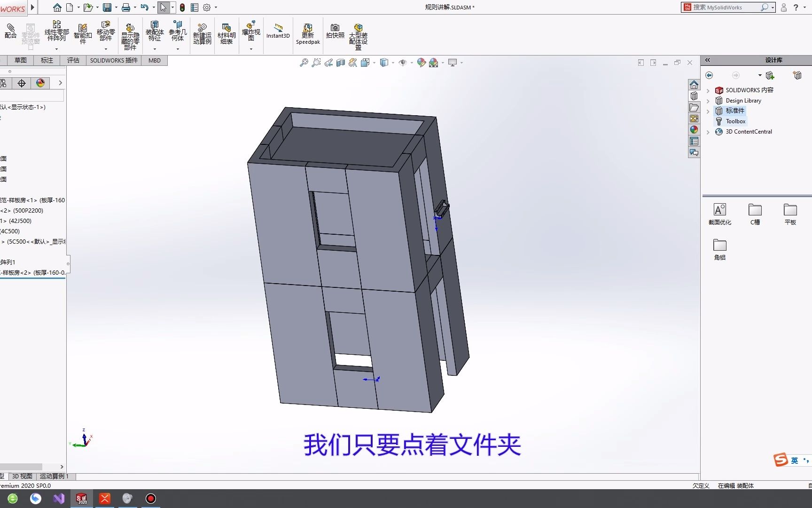Switch to the SOLIDWORKS 插件 tab
The height and width of the screenshot is (508, 812).
coord(114,60)
